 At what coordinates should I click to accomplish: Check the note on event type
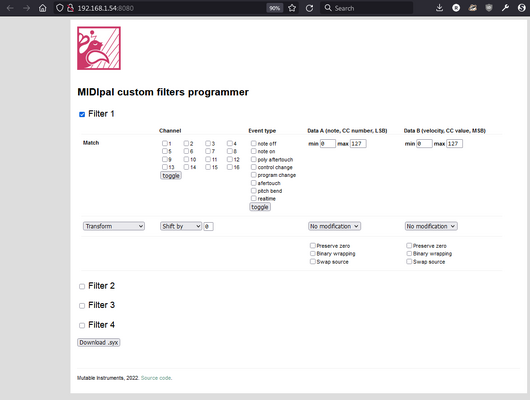tap(254, 151)
